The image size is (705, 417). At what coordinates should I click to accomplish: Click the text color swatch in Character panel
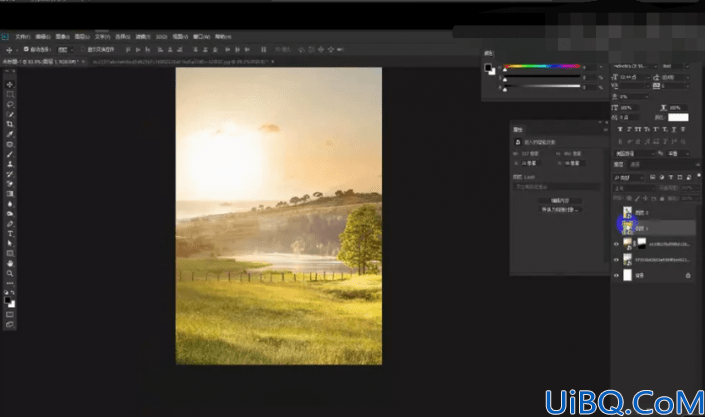678,117
